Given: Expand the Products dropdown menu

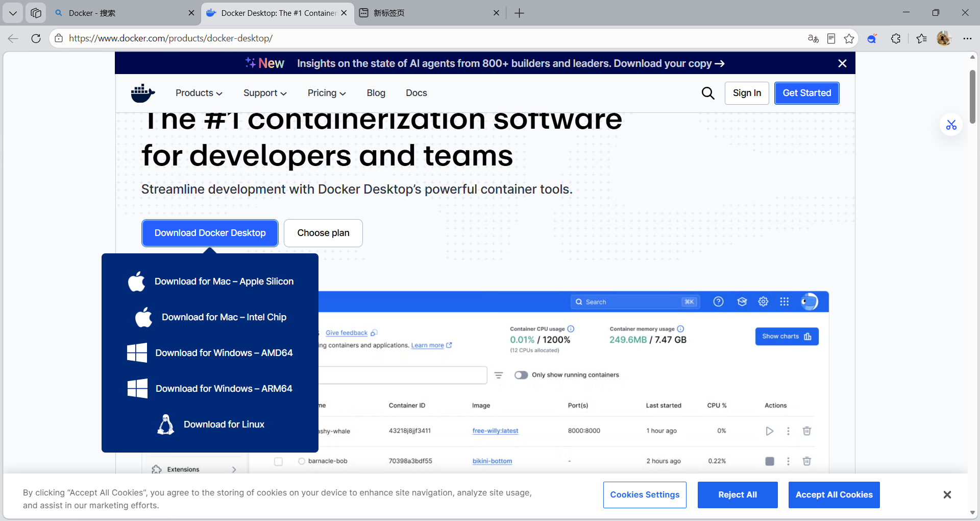Looking at the screenshot, I should pyautogui.click(x=199, y=93).
